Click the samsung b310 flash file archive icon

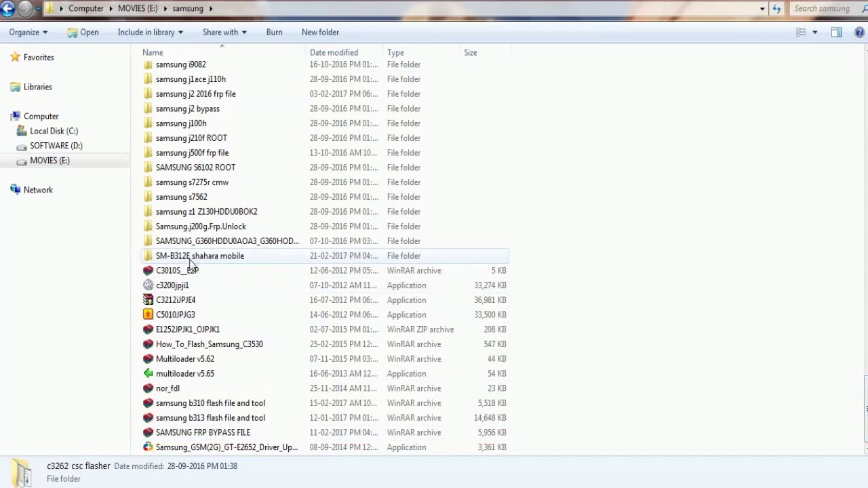coord(148,403)
